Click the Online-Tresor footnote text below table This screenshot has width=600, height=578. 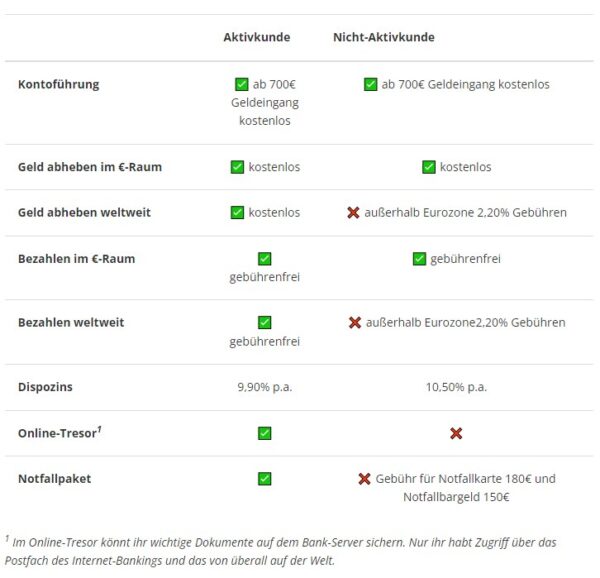coord(280,551)
